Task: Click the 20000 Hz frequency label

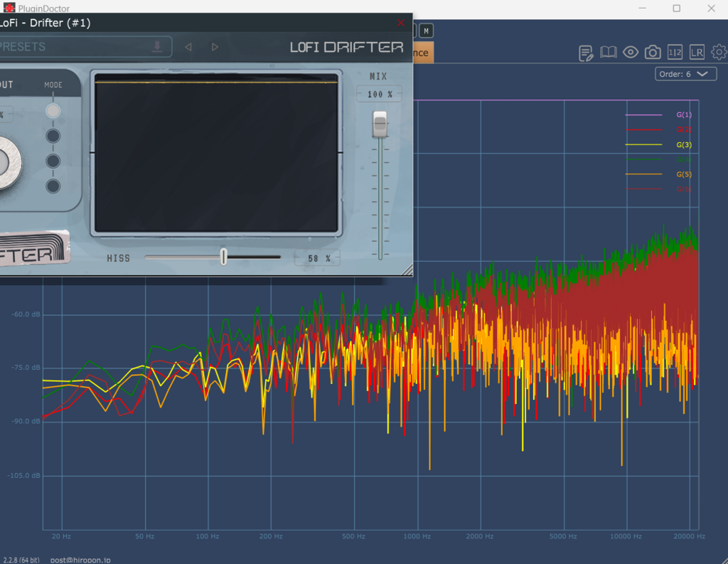Action: 690,536
